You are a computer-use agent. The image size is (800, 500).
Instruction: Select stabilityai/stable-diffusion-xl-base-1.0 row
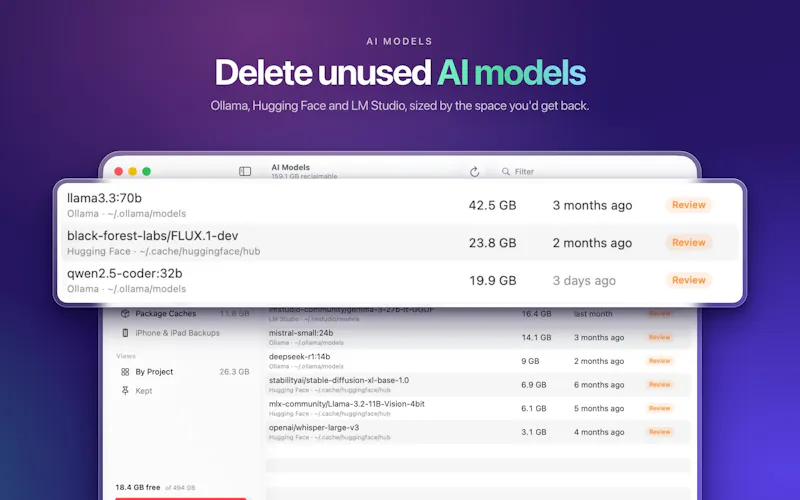click(478, 384)
